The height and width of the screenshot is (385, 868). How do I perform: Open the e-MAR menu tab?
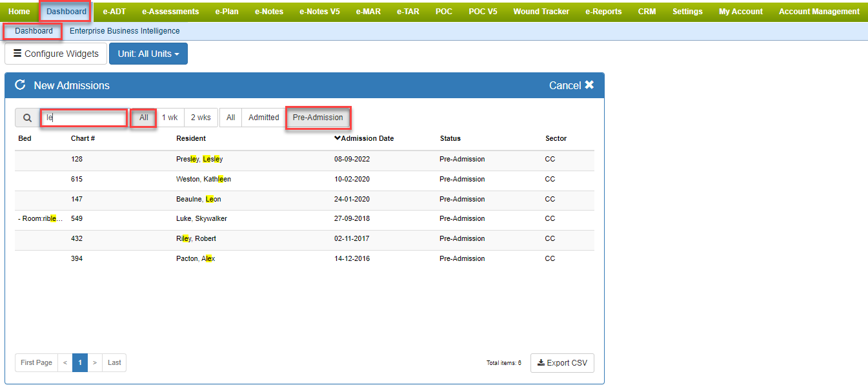coord(368,12)
